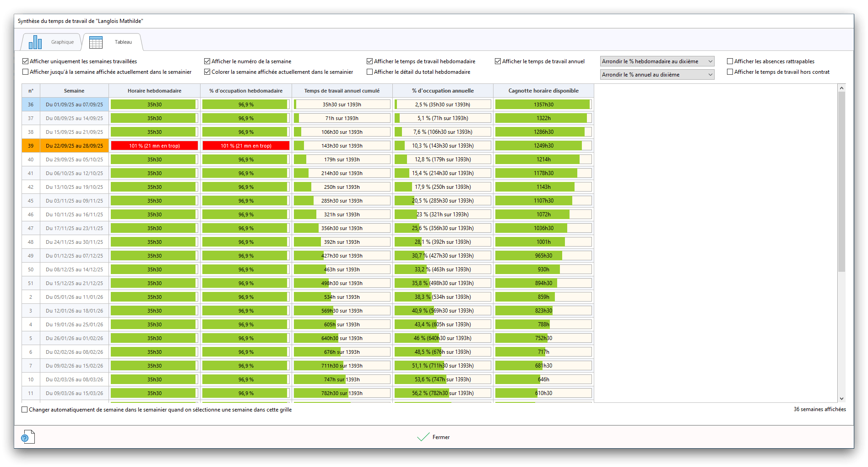Click scrollbar up arrow
The height and width of the screenshot is (467, 868).
pyautogui.click(x=841, y=88)
